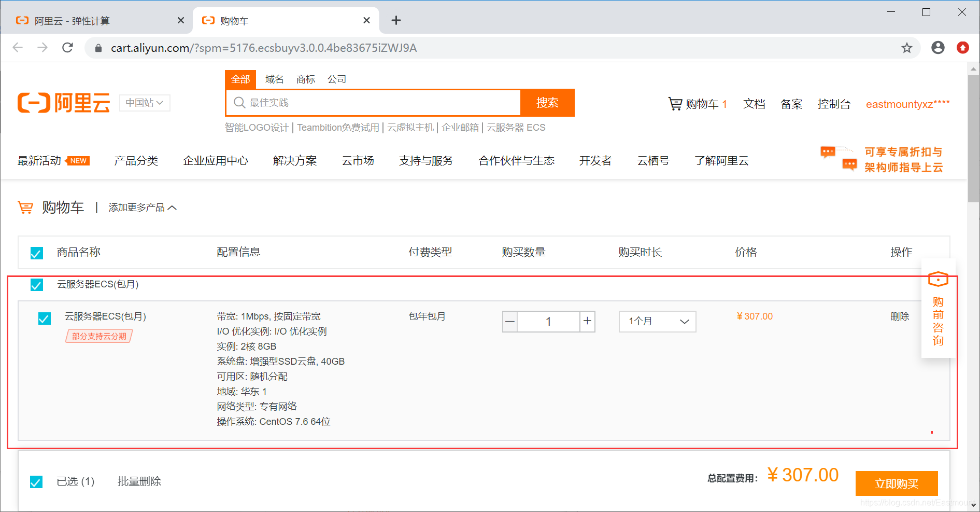Open 企业应用中心 menu
980x512 pixels.
[x=216, y=161]
